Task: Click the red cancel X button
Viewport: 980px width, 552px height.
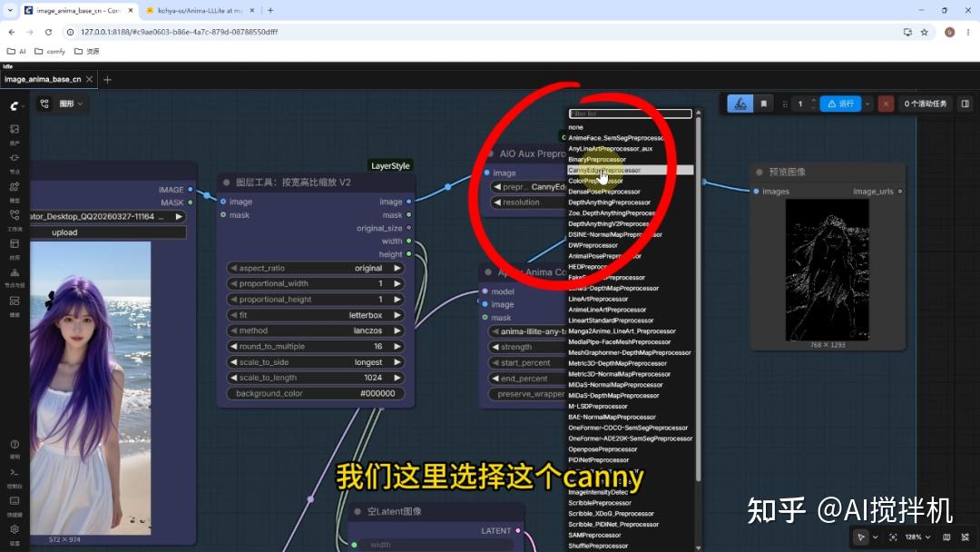Action: (886, 103)
